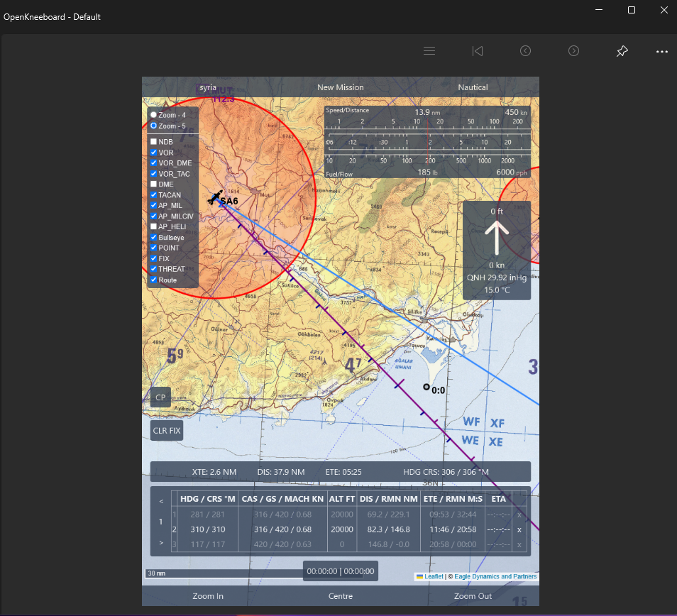The image size is (677, 616).
Task: Click HDG CRS: 306 / 306 readout
Action: tap(446, 472)
